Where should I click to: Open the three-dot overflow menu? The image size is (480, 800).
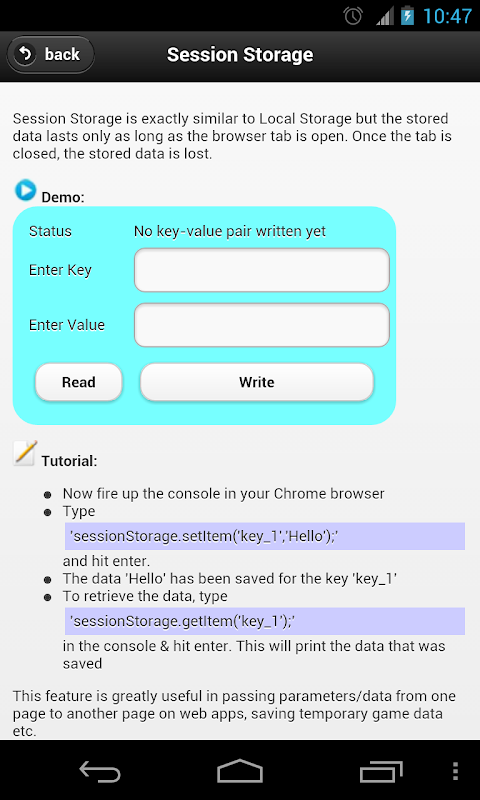[456, 771]
